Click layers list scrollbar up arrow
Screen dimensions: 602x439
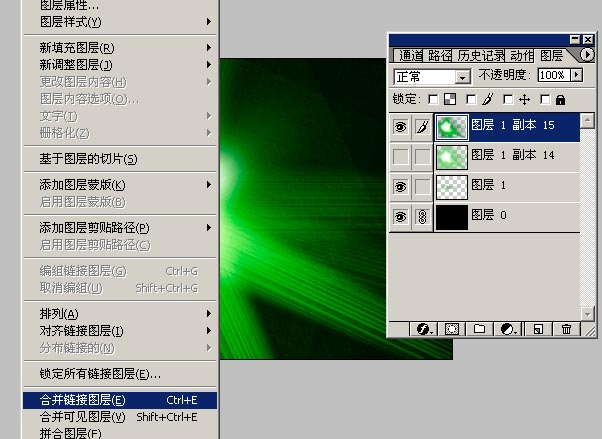tap(587, 121)
